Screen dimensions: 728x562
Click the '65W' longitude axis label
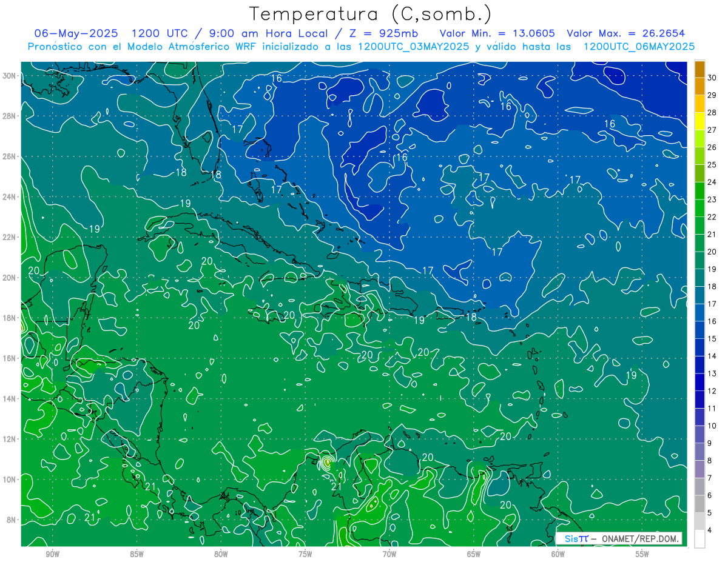(474, 554)
